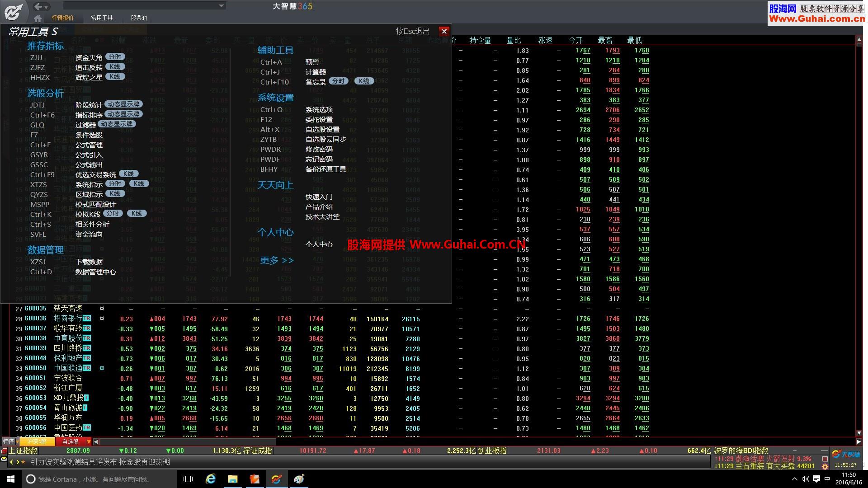868x488 pixels.
Task: Launch the 计算器 tool
Action: point(316,72)
